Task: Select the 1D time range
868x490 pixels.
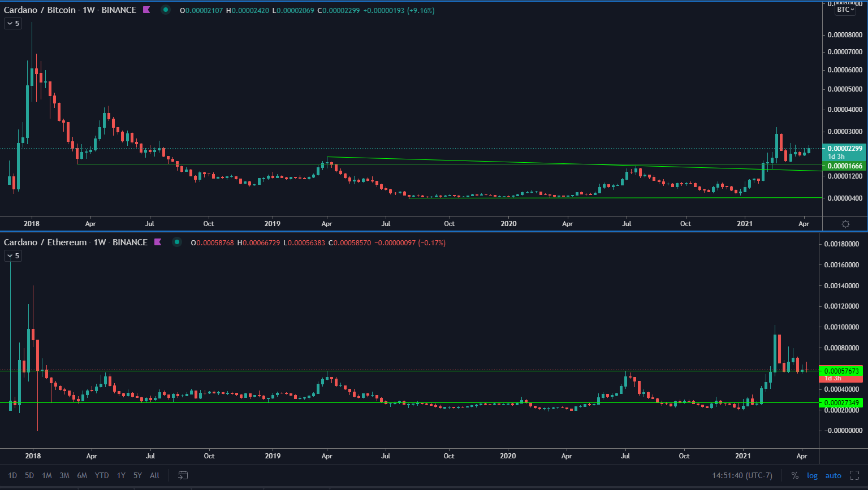Action: pos(12,475)
